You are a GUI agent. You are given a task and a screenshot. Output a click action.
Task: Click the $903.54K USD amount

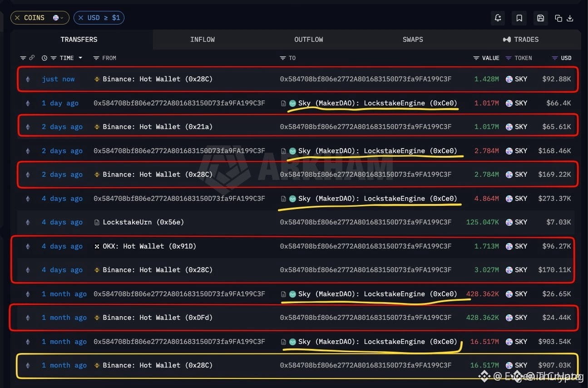[554, 342]
